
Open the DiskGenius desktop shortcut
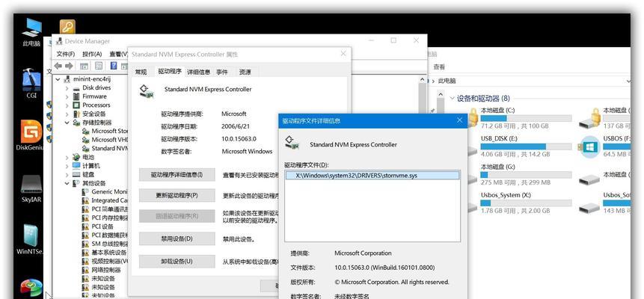[31, 135]
